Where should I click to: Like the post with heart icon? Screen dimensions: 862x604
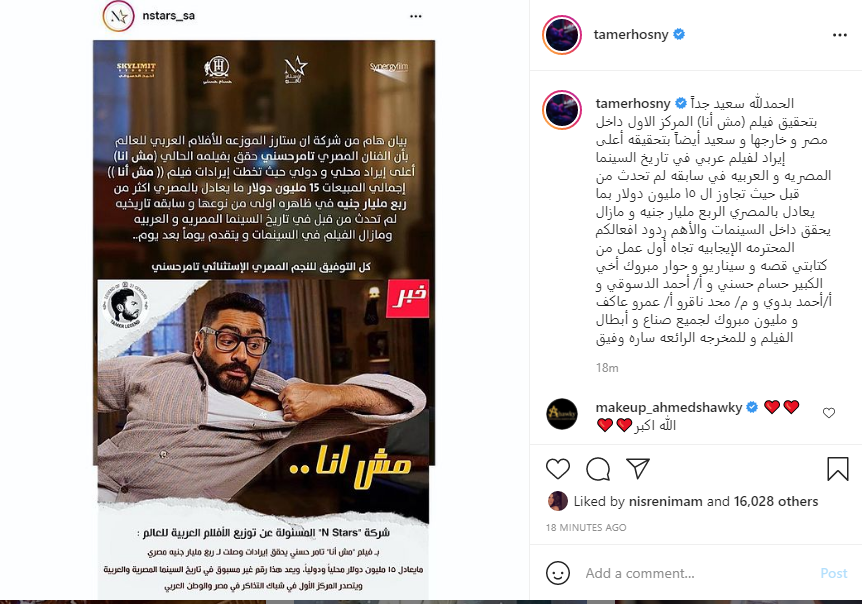pos(557,469)
